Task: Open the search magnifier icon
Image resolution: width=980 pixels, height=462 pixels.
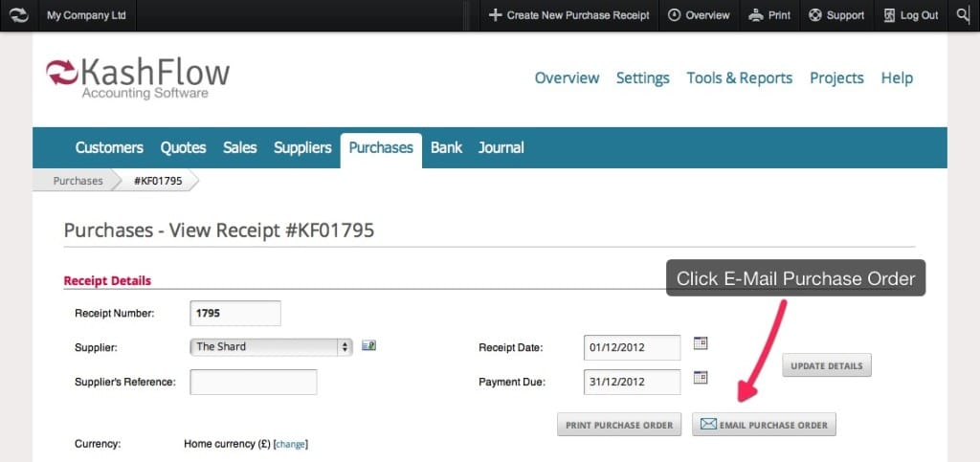Action: tap(963, 15)
